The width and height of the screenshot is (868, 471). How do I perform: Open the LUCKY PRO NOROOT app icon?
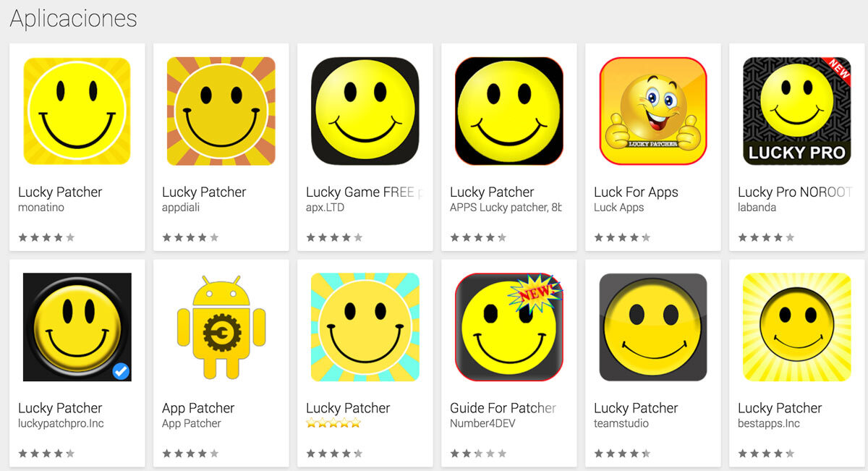pos(797,111)
